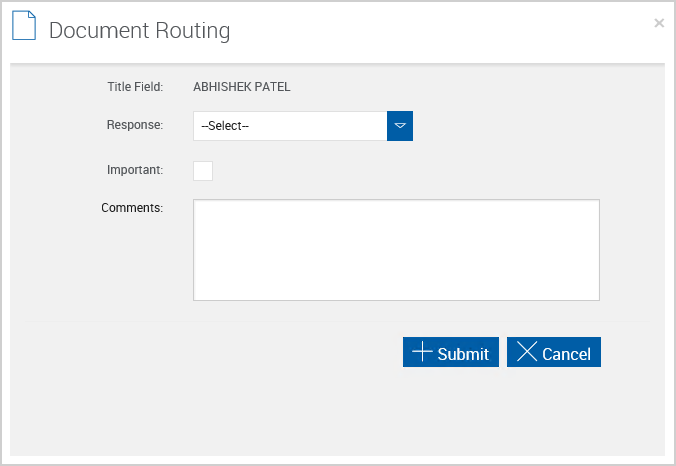The image size is (676, 466).
Task: Click the Comments label text
Action: (132, 208)
